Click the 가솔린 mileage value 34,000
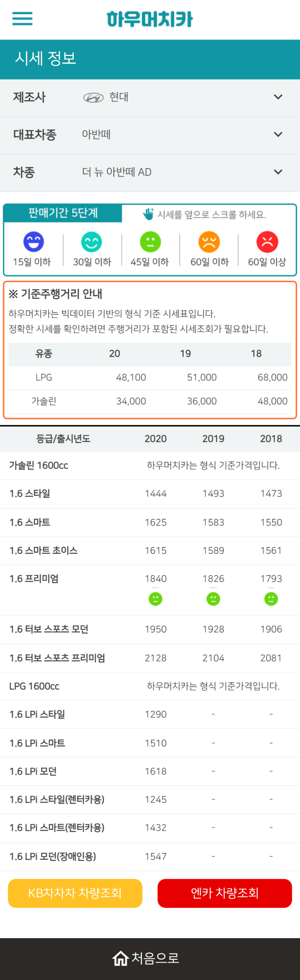The width and height of the screenshot is (300, 980). tap(131, 402)
